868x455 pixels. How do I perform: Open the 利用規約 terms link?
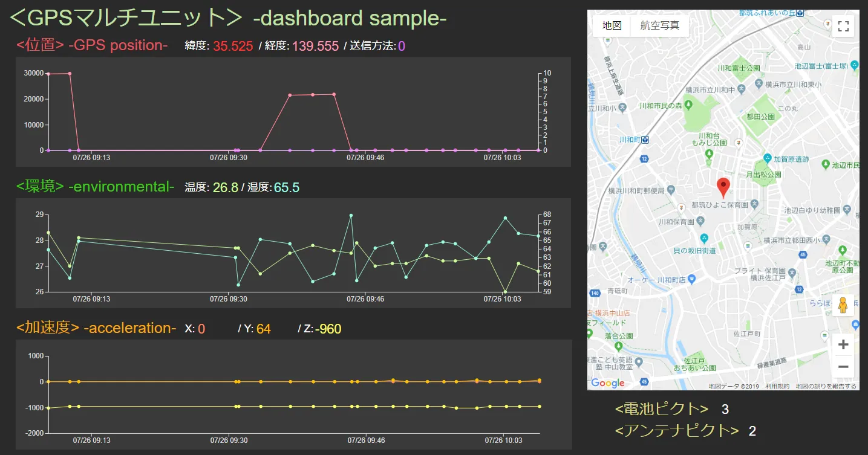click(x=777, y=386)
